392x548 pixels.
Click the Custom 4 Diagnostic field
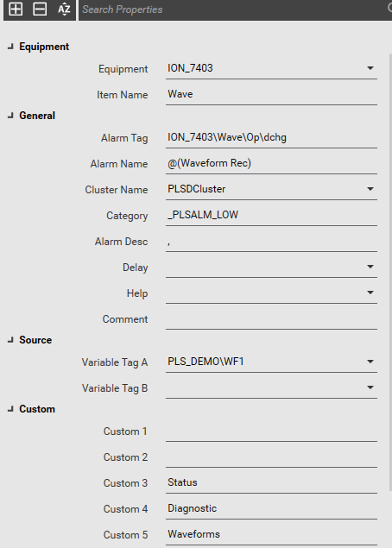271,508
